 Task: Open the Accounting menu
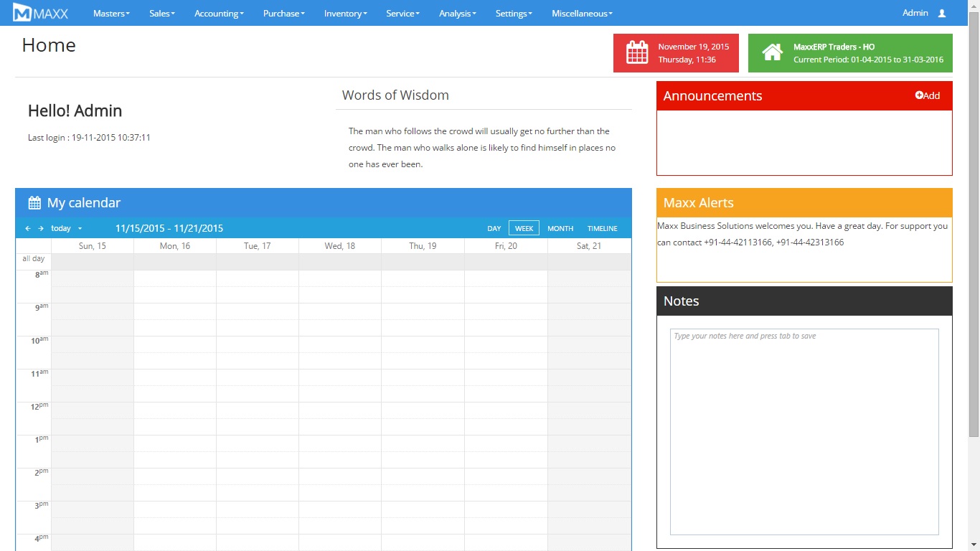tap(219, 13)
